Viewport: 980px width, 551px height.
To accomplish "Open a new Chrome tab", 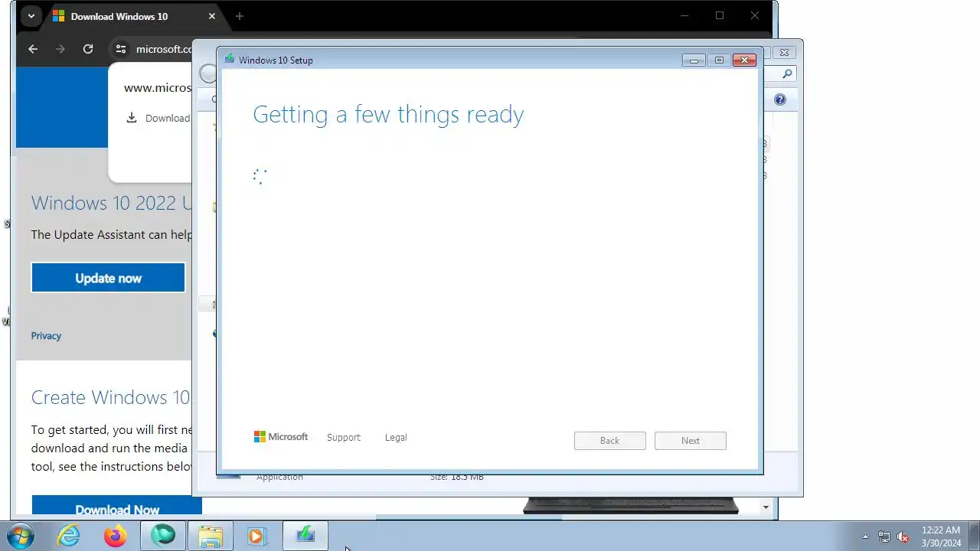I will coord(240,16).
